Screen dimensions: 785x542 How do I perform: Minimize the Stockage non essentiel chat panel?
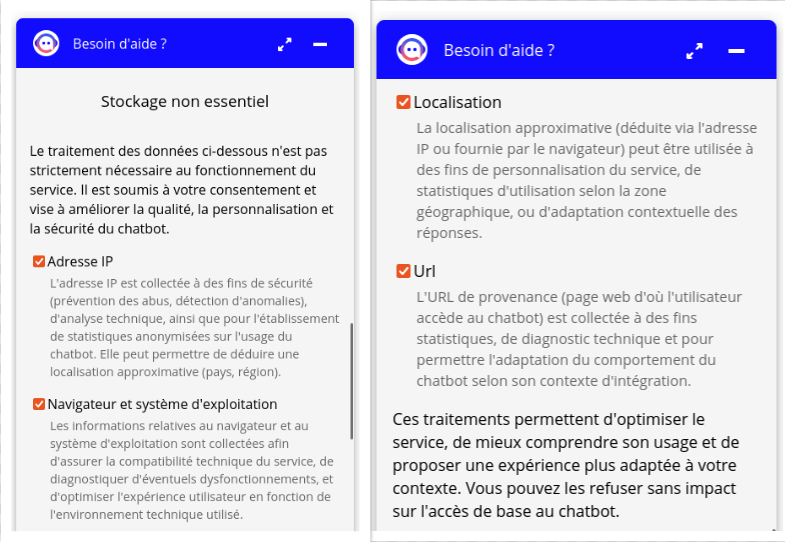[x=320, y=44]
